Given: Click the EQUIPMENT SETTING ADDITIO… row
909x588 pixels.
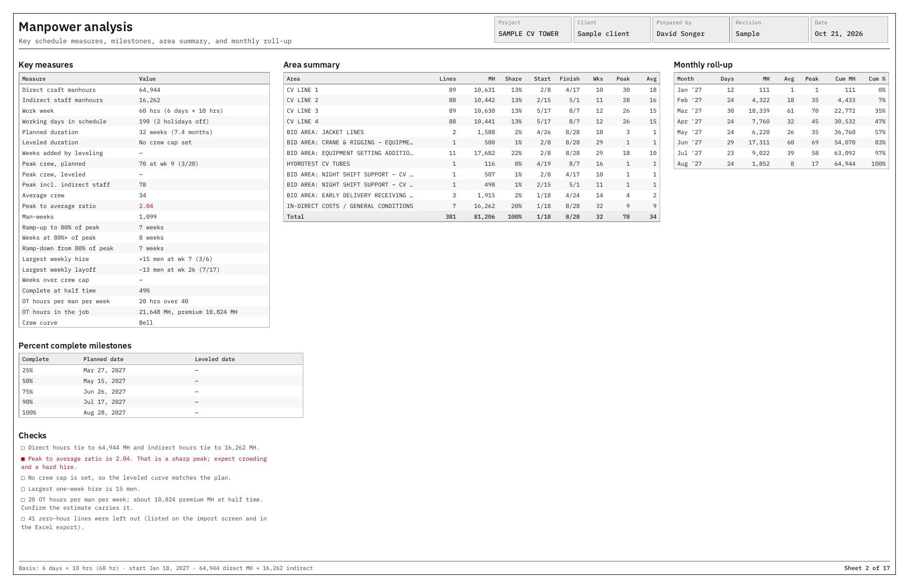Looking at the screenshot, I should coord(472,153).
